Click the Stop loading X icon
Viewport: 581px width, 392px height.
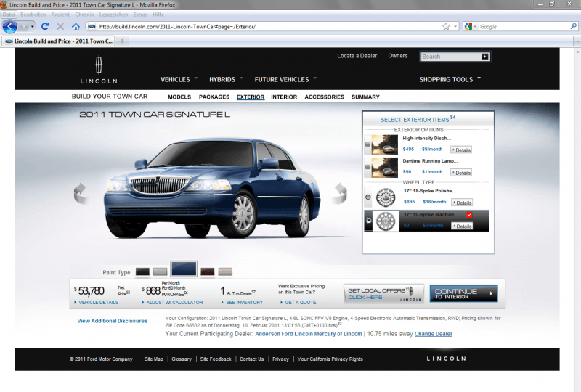tap(60, 27)
